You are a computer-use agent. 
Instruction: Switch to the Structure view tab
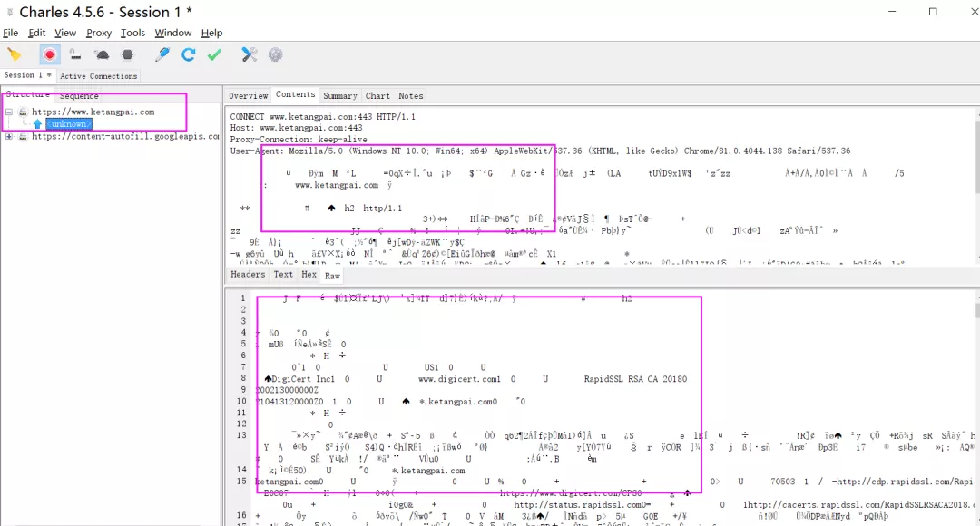click(27, 94)
